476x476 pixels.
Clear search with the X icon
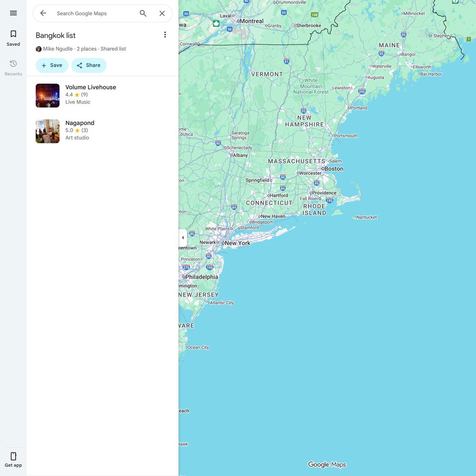[162, 13]
